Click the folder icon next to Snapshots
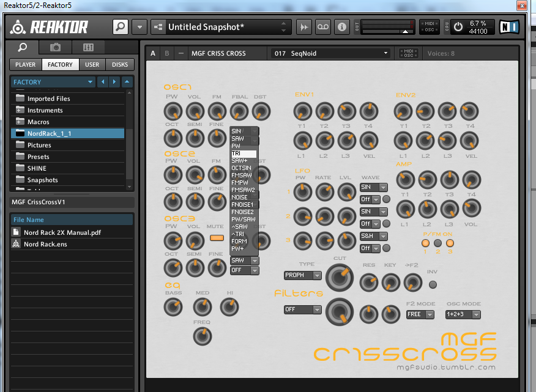 pos(20,180)
